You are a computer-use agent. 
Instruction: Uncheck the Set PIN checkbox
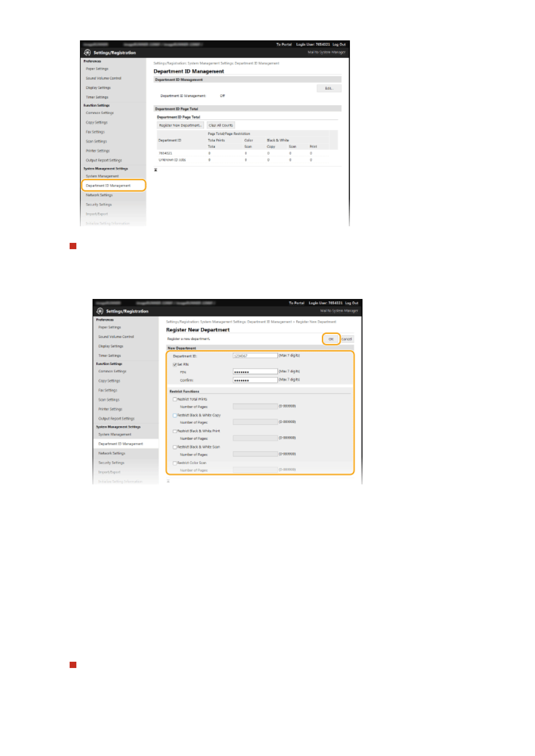175,365
